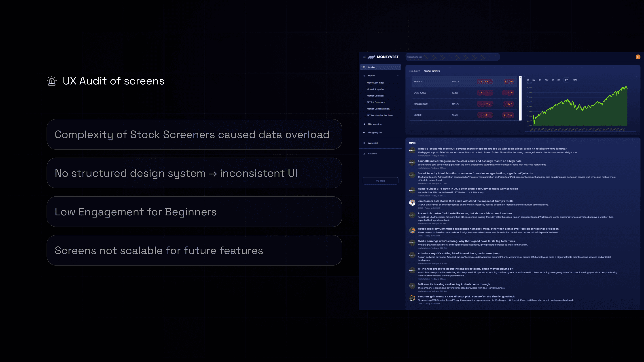Select the MAX chart range option
This screenshot has width=644, height=362.
pyautogui.click(x=575, y=80)
